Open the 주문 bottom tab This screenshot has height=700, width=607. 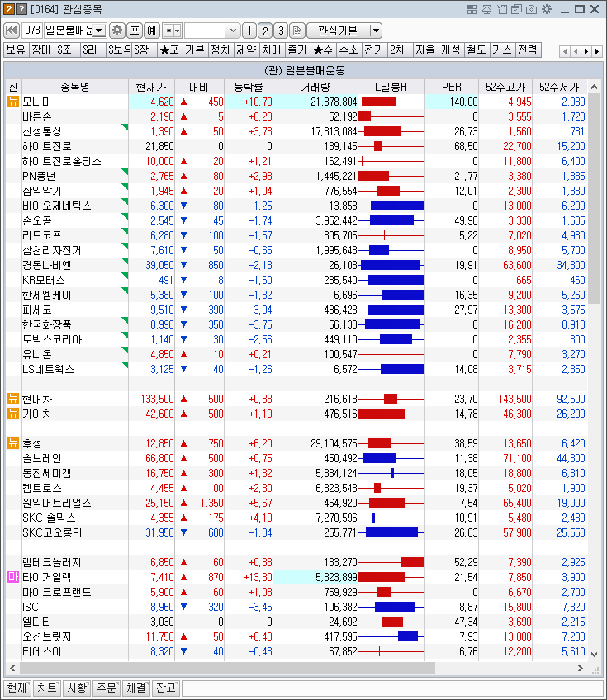107,688
